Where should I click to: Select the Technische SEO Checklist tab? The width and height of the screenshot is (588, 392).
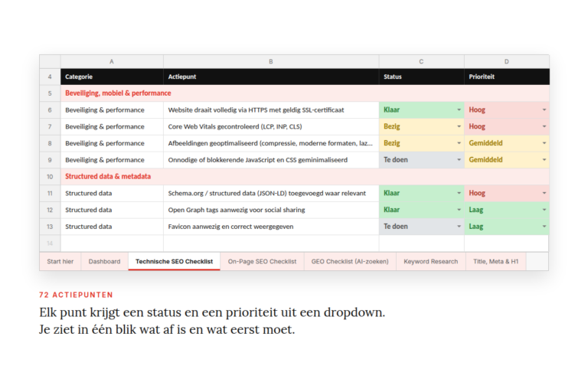(x=174, y=261)
